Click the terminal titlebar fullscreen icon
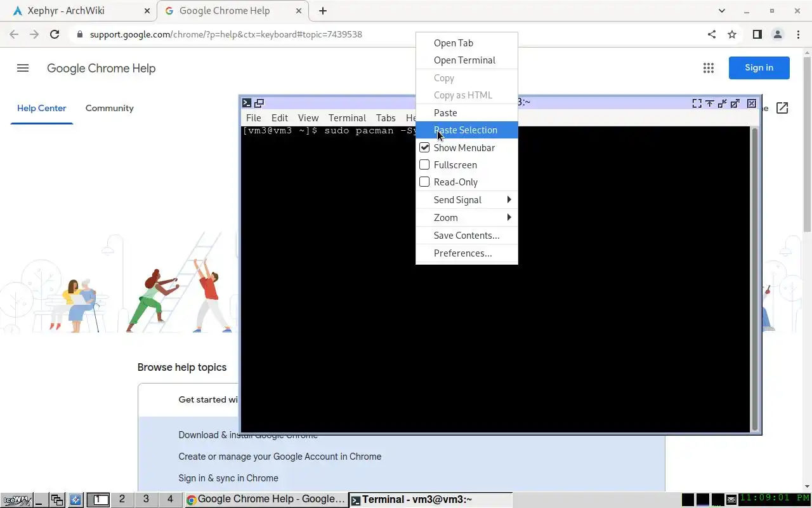The height and width of the screenshot is (508, 812). point(697,103)
